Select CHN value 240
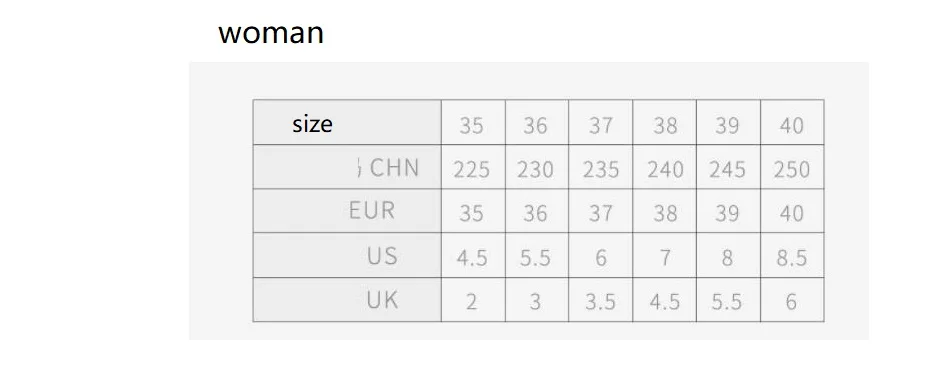927x391 pixels. point(665,170)
